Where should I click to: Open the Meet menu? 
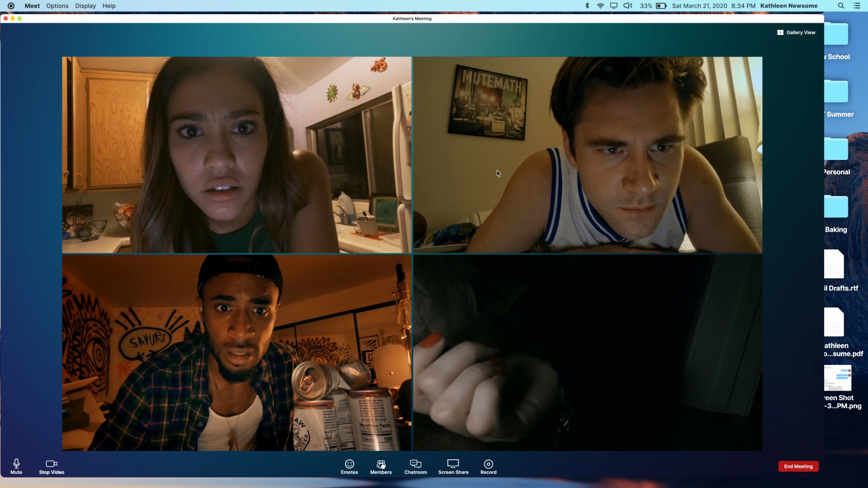(x=32, y=6)
